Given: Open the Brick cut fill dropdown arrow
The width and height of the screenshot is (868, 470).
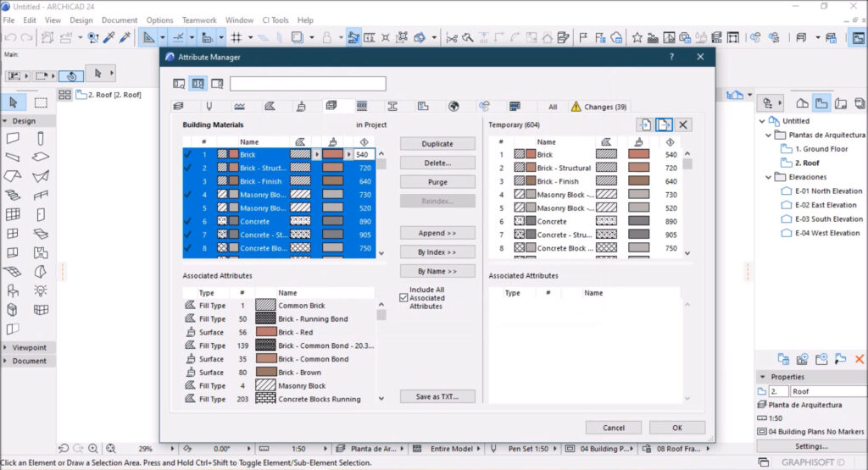Looking at the screenshot, I should pyautogui.click(x=317, y=155).
